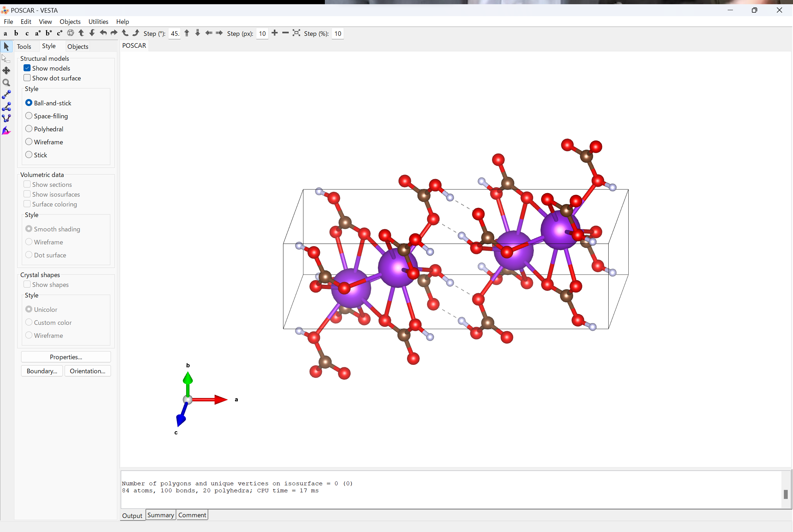Choose the Polyhedral style option
Viewport: 793px width, 532px height.
point(29,129)
